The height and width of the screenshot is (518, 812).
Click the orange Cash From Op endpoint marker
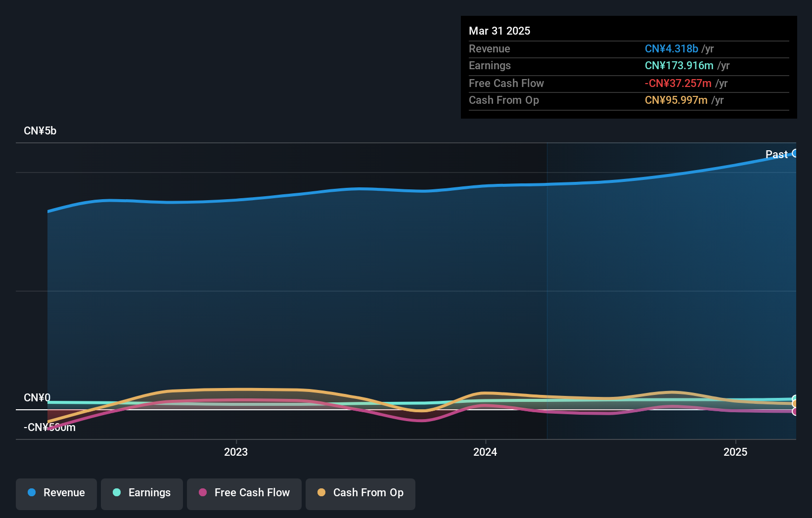pos(795,404)
